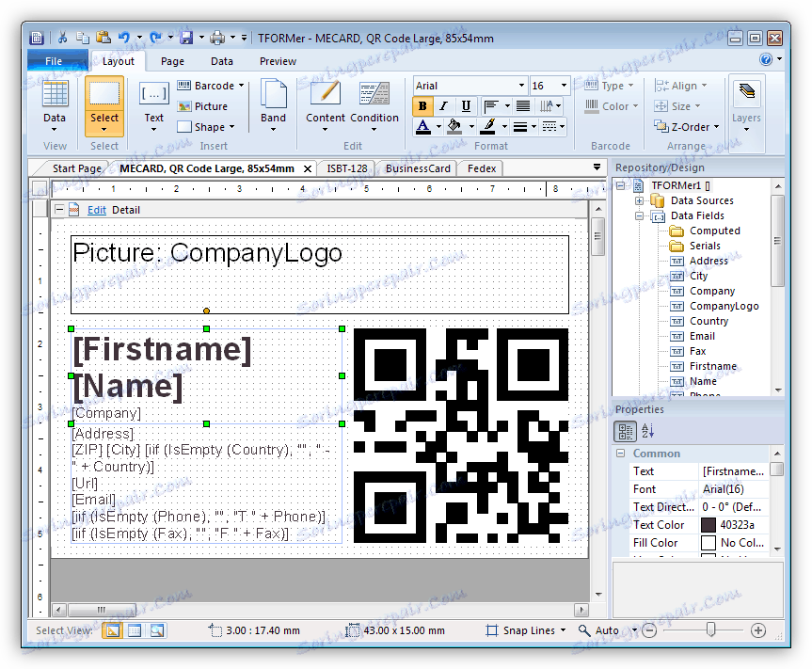Open the BusinessCard document tab

[x=419, y=168]
